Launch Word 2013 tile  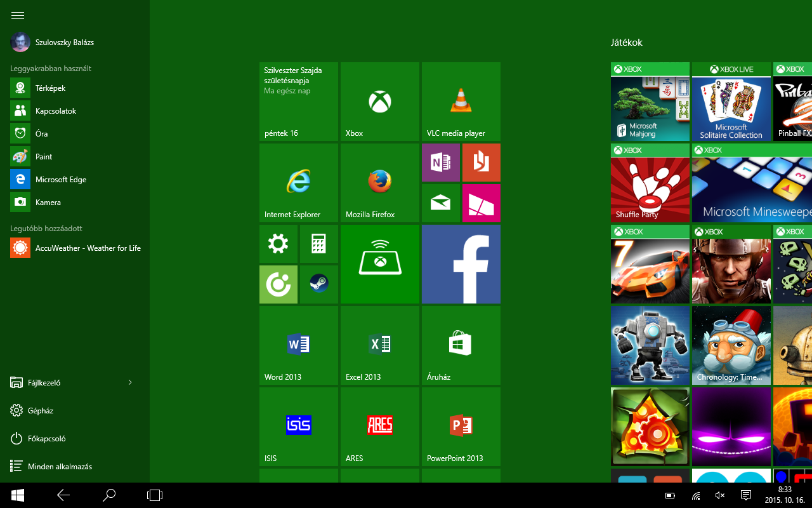coord(299,345)
